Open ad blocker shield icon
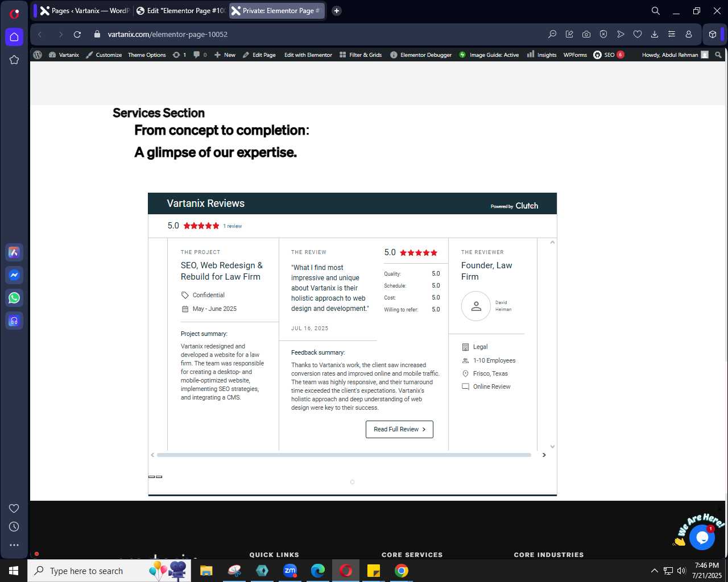Screen dimensions: 728x582 pos(603,34)
